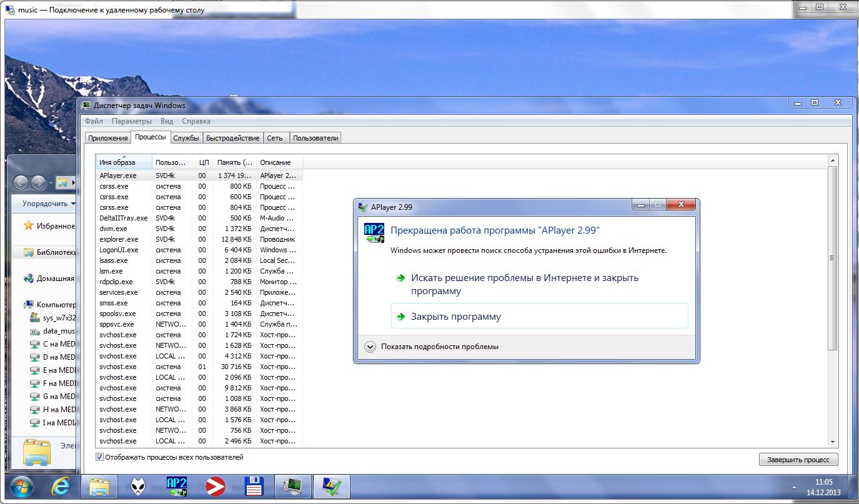Switch to Службы tab
Screen dimensions: 859x504
coord(186,138)
